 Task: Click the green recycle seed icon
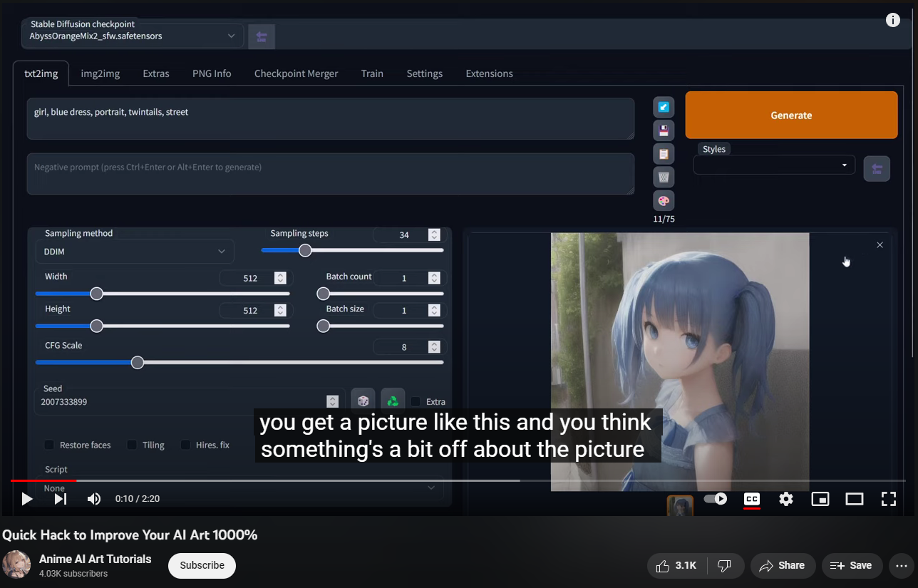pos(393,401)
